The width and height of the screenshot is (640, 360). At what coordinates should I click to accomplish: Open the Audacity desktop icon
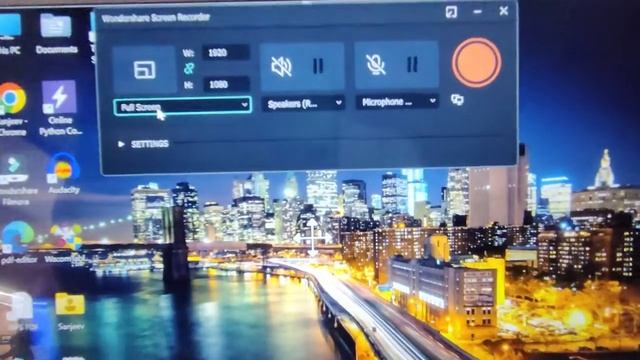pyautogui.click(x=63, y=173)
